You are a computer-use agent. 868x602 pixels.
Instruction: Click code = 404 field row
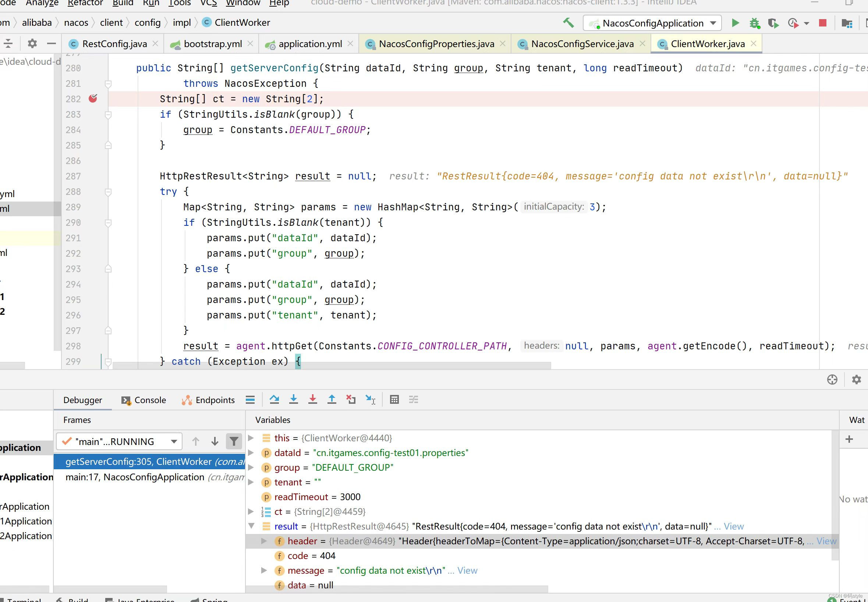click(x=539, y=556)
